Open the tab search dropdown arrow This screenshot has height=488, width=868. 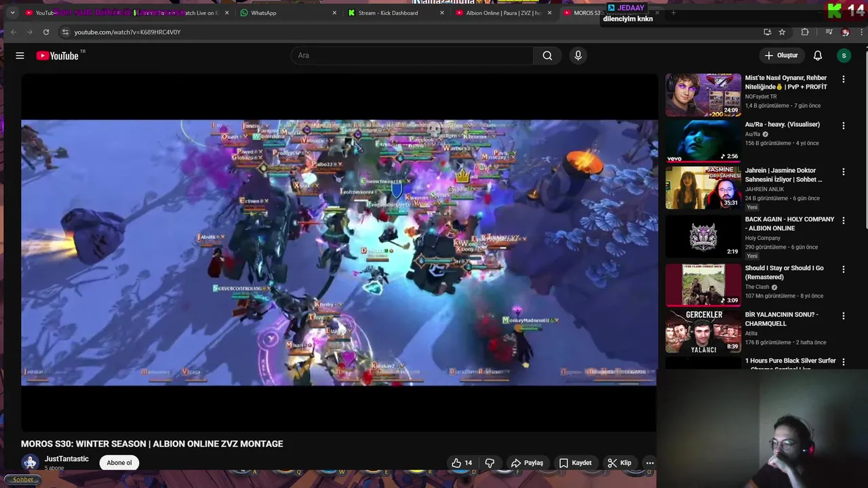pyautogui.click(x=12, y=13)
